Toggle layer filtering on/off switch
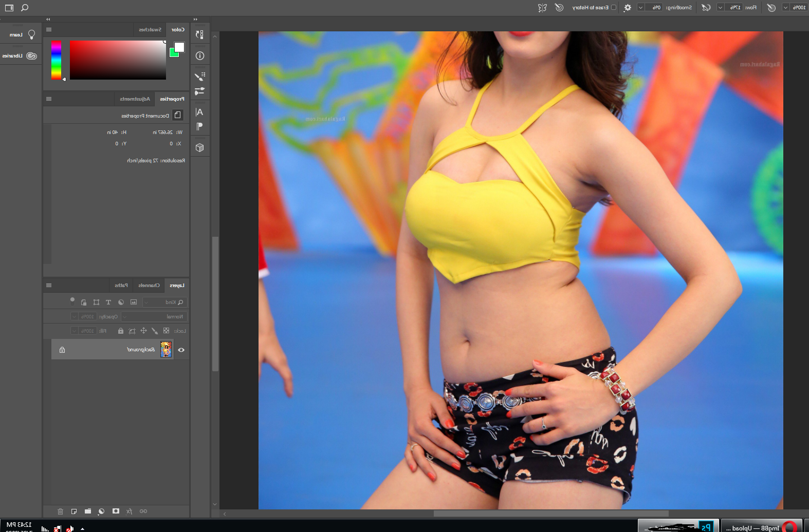Screen dimensions: 809x532 (x=72, y=301)
